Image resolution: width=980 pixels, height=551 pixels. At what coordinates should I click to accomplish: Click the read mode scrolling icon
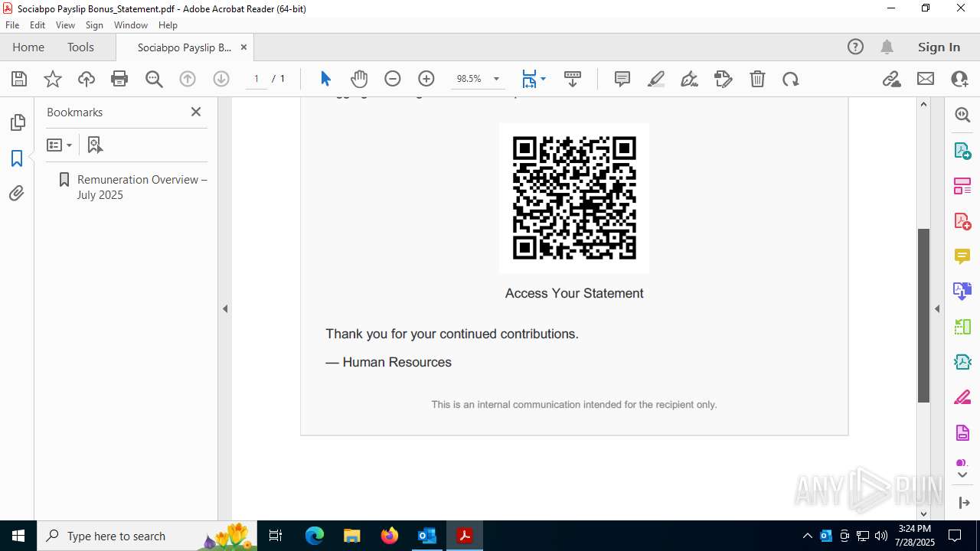coord(573,79)
